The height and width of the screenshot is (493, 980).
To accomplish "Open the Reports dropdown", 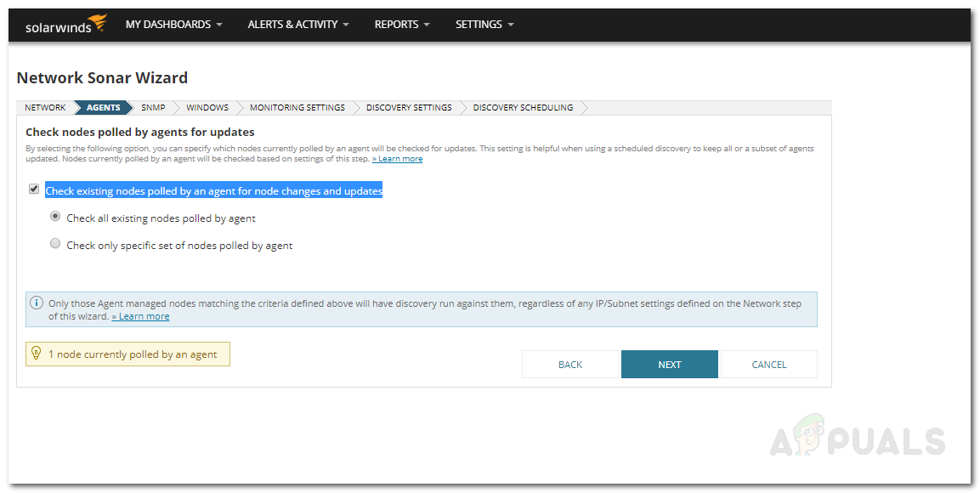I will tap(402, 25).
